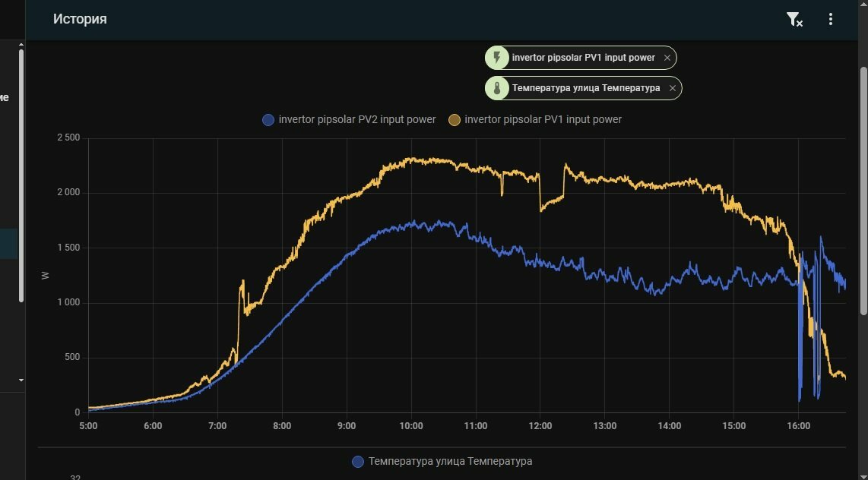Remove the PV1 input power chip
Viewport: 868px width, 480px height.
667,58
